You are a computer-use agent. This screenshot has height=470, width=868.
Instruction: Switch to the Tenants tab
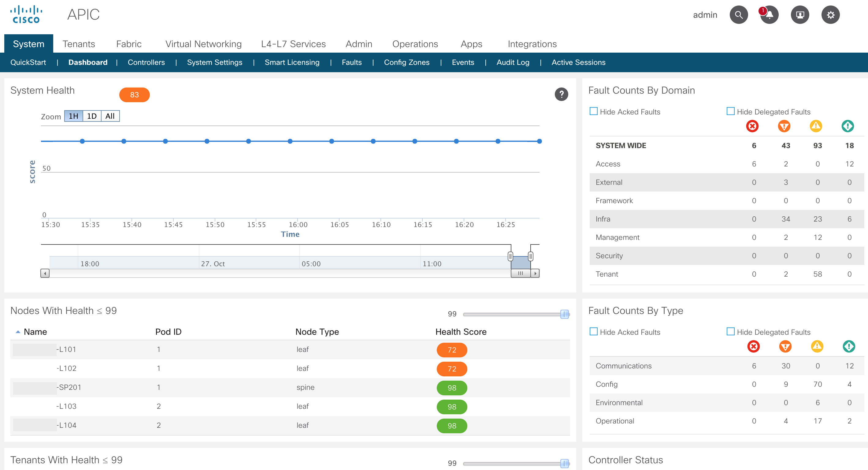(79, 44)
